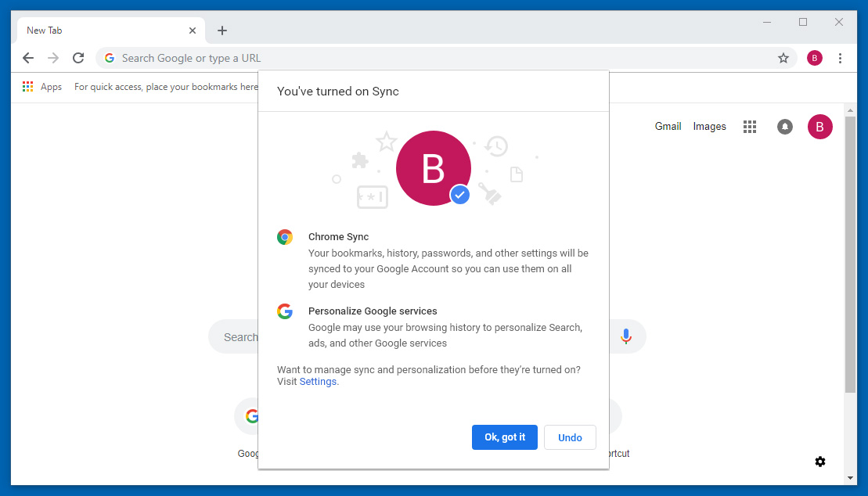Click the scrollbar up arrow

(850, 111)
